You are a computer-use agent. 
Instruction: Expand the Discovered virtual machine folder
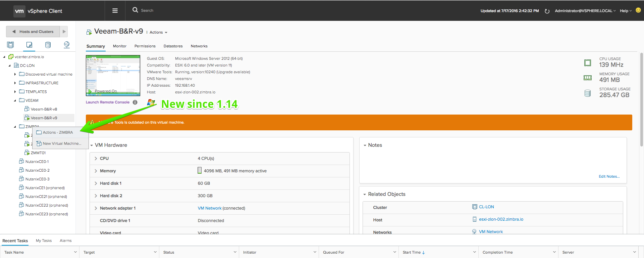pos(15,74)
